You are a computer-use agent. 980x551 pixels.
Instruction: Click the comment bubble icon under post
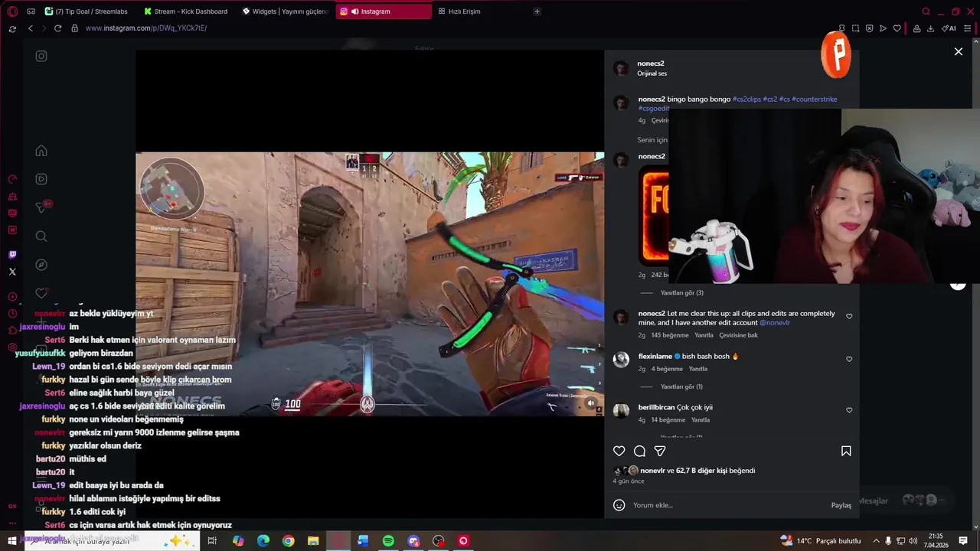coord(640,451)
